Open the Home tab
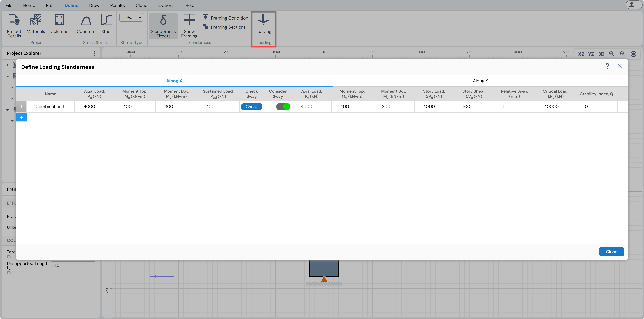Viewport: 644px width, 319px height. click(x=29, y=5)
